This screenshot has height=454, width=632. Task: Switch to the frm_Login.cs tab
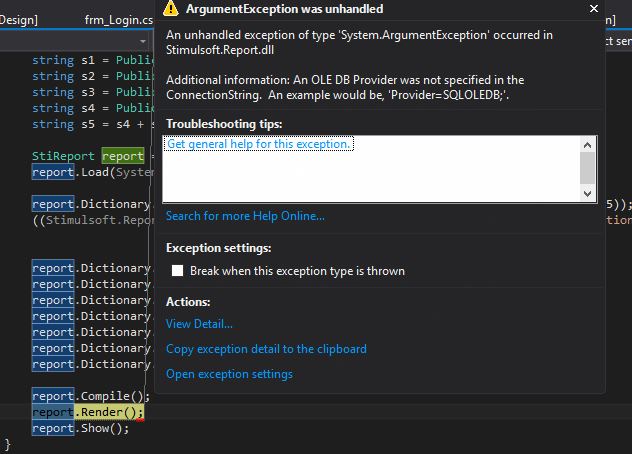click(x=119, y=20)
